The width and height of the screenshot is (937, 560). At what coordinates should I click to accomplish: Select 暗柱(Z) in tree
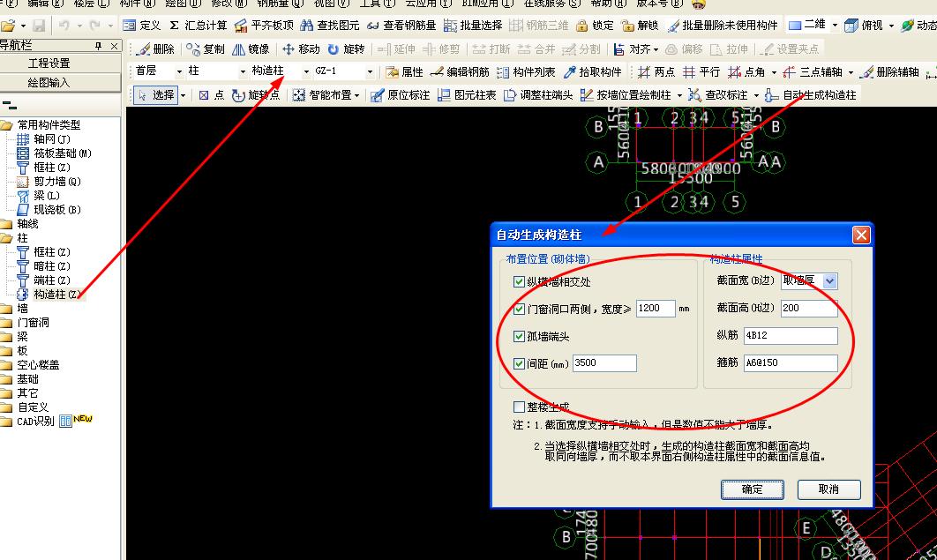51,266
